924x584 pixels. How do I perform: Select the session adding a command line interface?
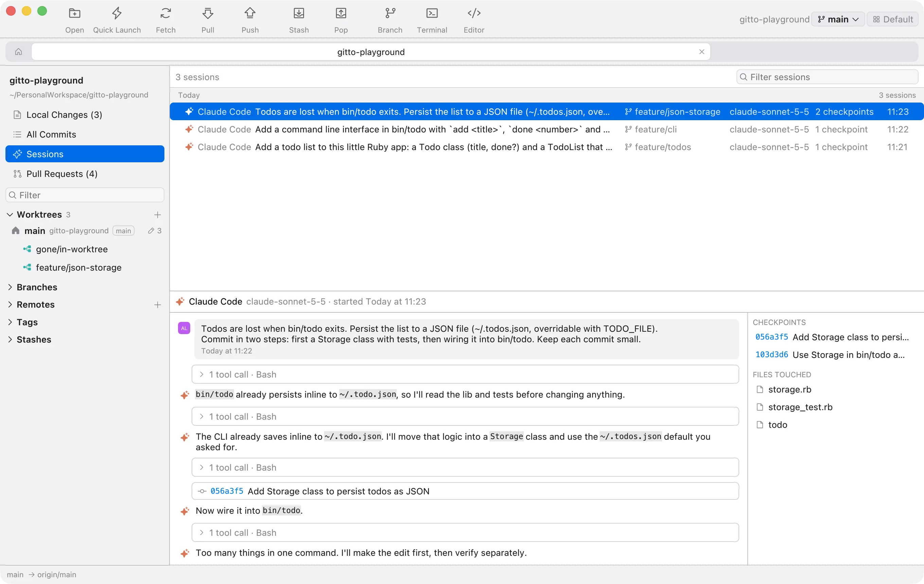(547, 129)
